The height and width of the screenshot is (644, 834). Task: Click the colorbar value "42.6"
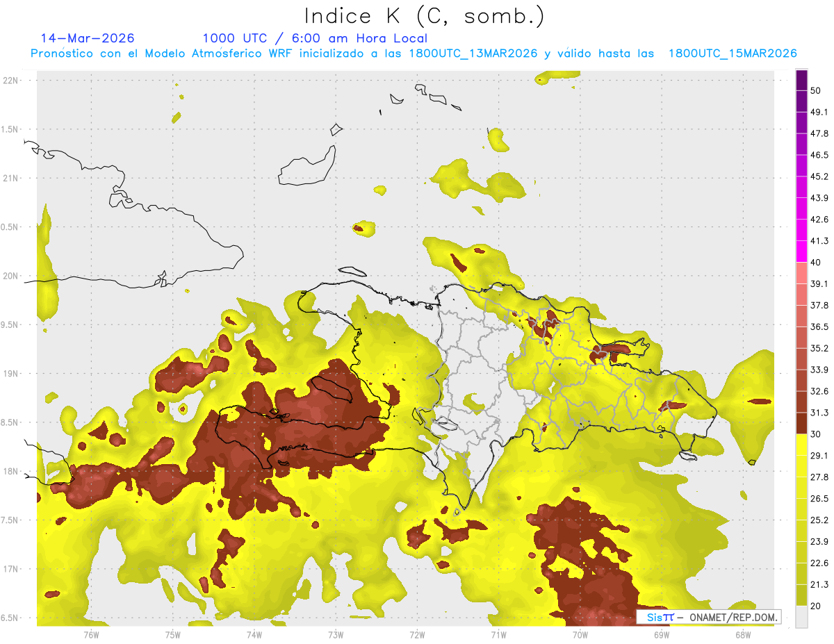[x=819, y=220]
